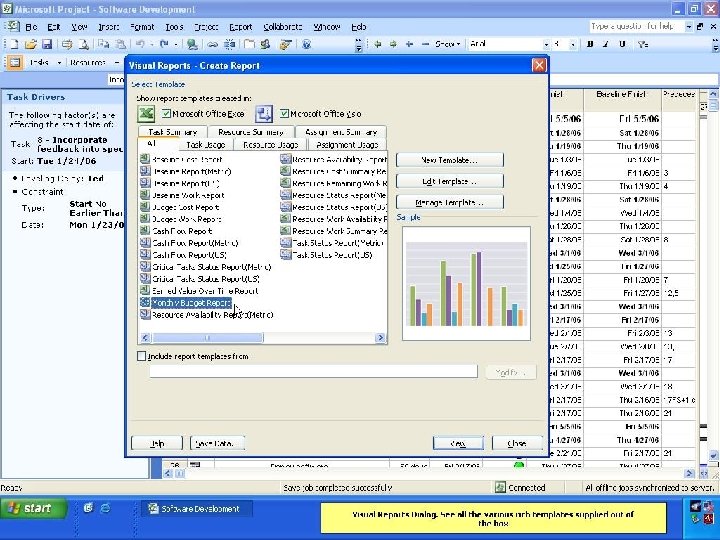This screenshot has width=720, height=540.
Task: Click the Copy toolbar icon
Action: point(103,44)
